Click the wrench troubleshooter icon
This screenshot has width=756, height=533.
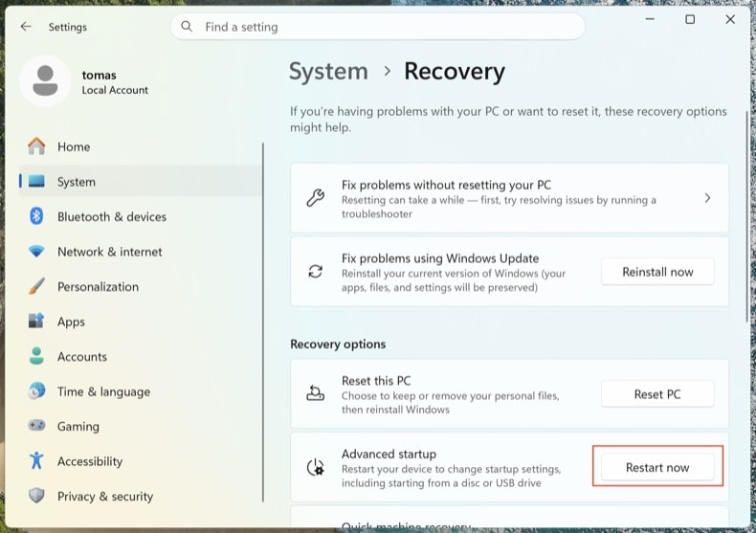click(316, 198)
